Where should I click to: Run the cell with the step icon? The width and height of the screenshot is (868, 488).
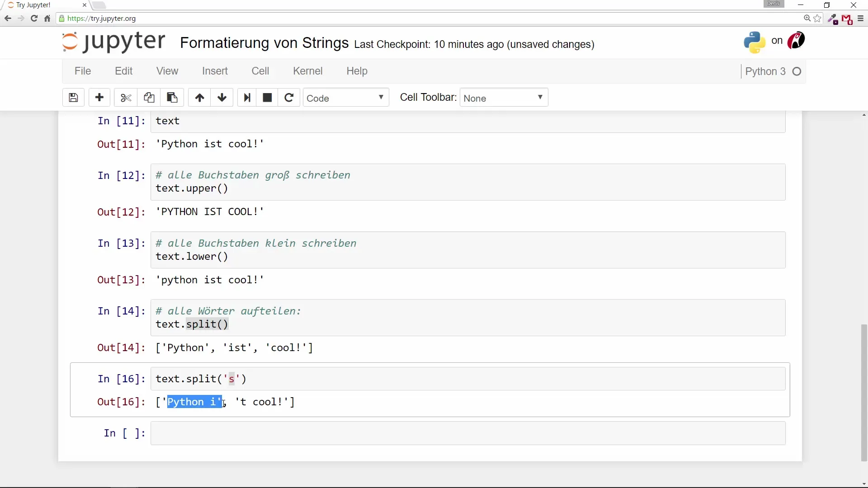[247, 98]
